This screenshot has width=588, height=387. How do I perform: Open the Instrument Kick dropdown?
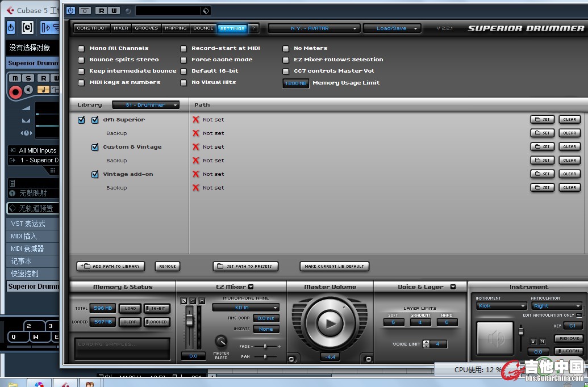[x=500, y=306]
